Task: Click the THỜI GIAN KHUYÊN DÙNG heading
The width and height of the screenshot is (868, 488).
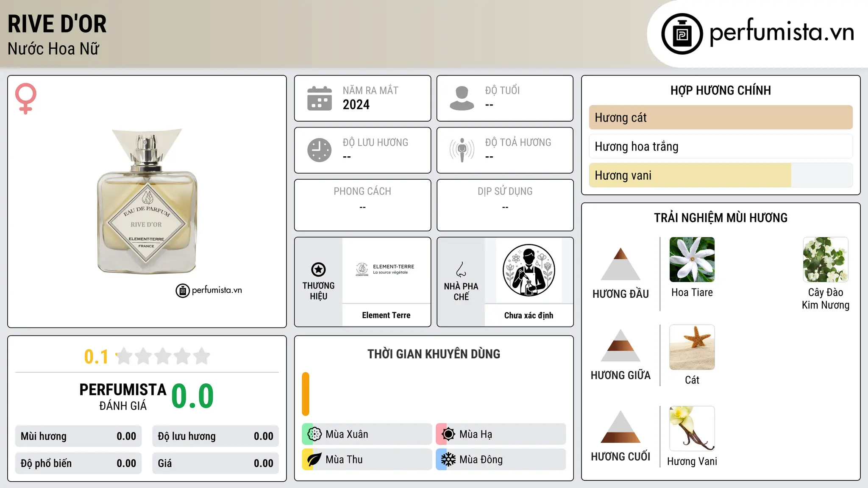Action: pyautogui.click(x=434, y=354)
